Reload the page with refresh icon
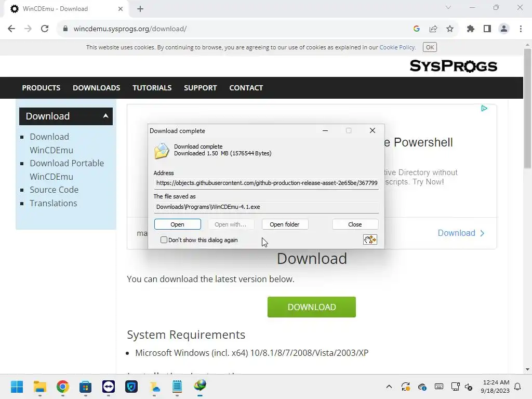The height and width of the screenshot is (399, 532). [45, 29]
